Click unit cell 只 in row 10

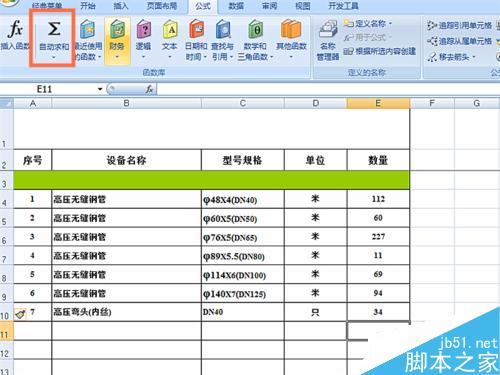click(316, 312)
